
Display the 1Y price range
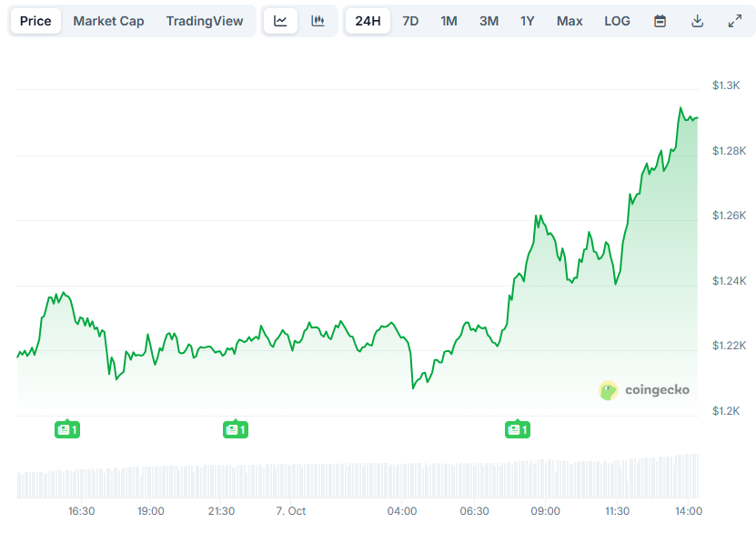[x=528, y=21]
